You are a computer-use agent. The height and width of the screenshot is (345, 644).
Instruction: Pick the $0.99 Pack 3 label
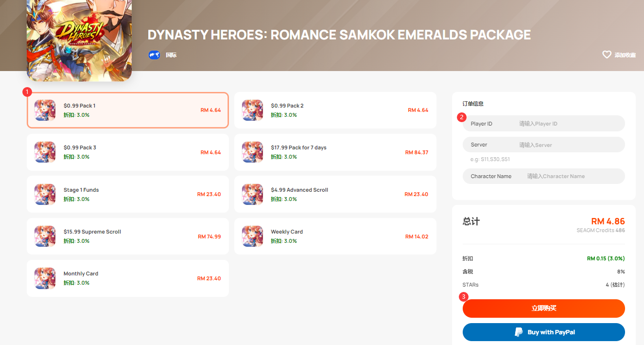tap(80, 147)
